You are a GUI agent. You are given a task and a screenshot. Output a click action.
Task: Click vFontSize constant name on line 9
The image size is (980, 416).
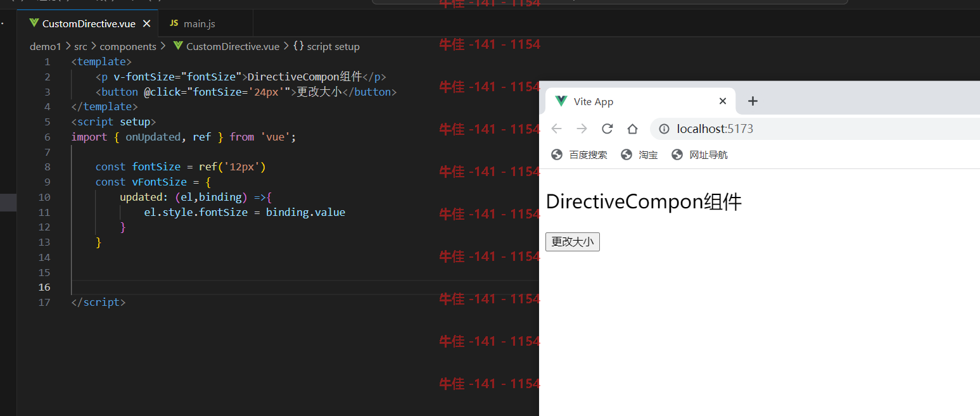pyautogui.click(x=159, y=182)
